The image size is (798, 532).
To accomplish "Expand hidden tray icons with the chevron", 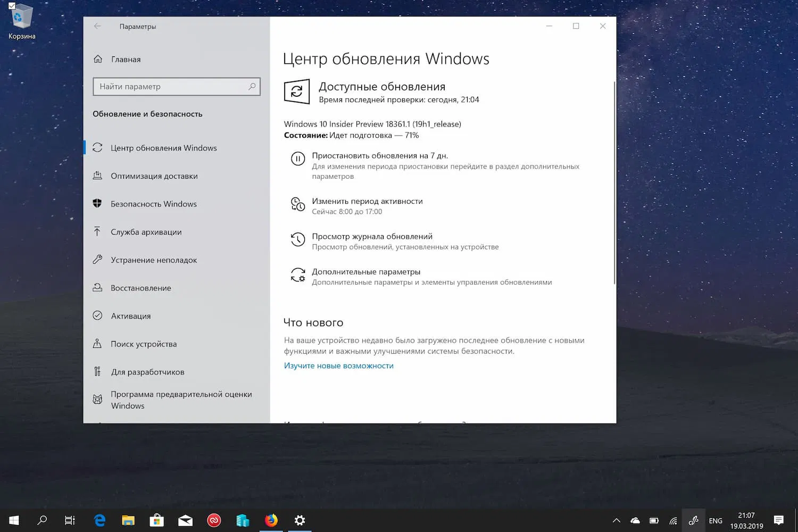I will pos(616,520).
